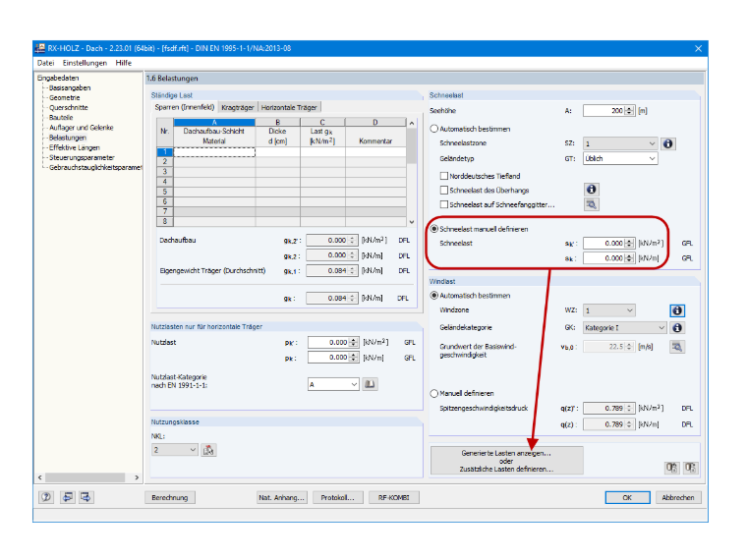This screenshot has width=747, height=560.
Task: Click RX-HOLZ application icon in title bar
Action: point(40,48)
